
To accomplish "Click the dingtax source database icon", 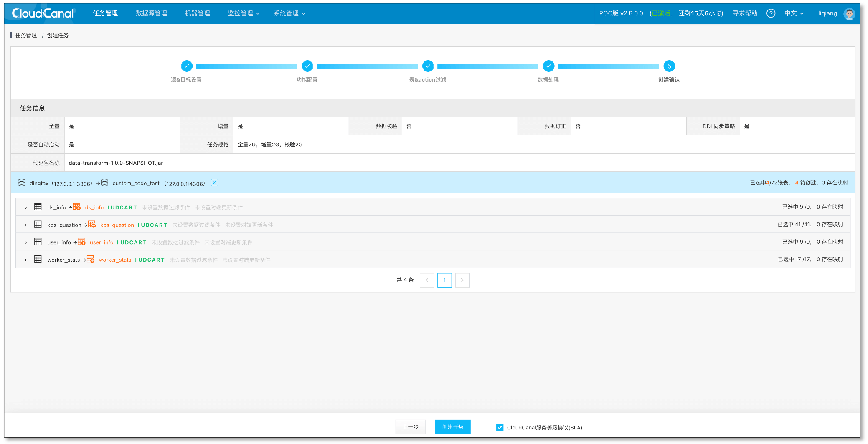I will (x=21, y=183).
